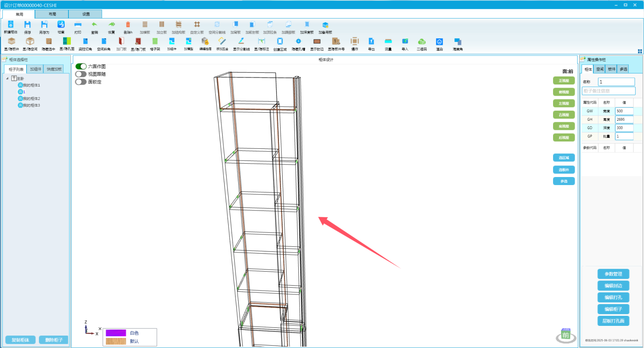Trigger the 爆炸 explode view icon

(355, 41)
